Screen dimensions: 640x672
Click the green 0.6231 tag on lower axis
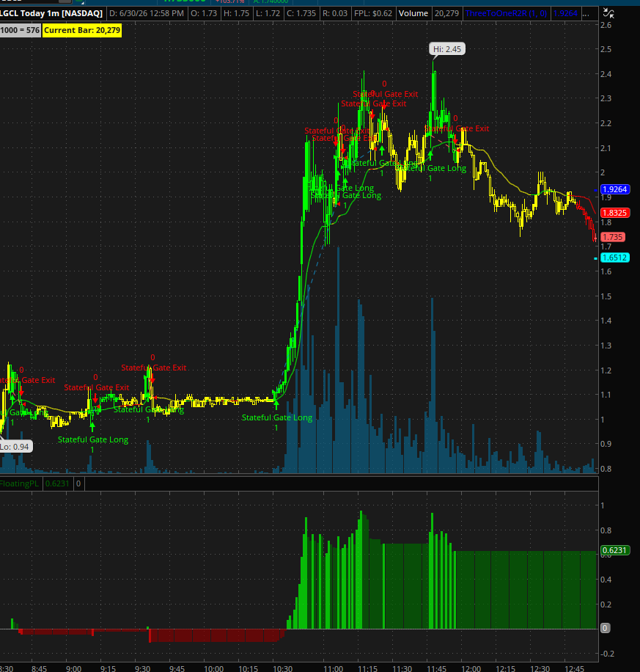click(615, 550)
